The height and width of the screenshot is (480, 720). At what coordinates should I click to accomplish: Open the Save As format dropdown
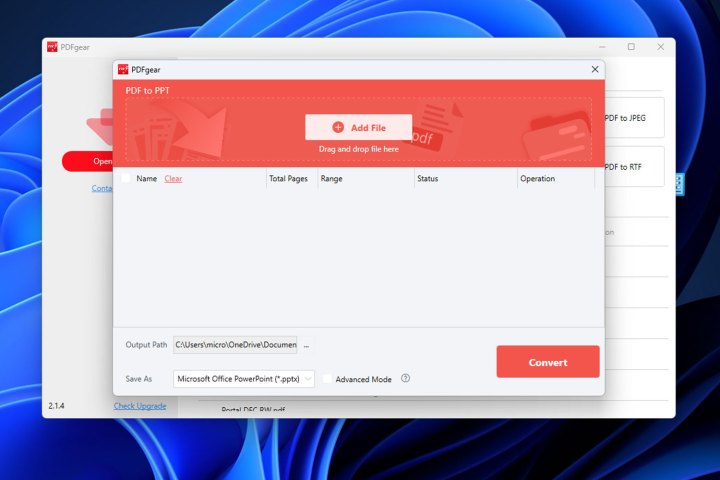244,379
